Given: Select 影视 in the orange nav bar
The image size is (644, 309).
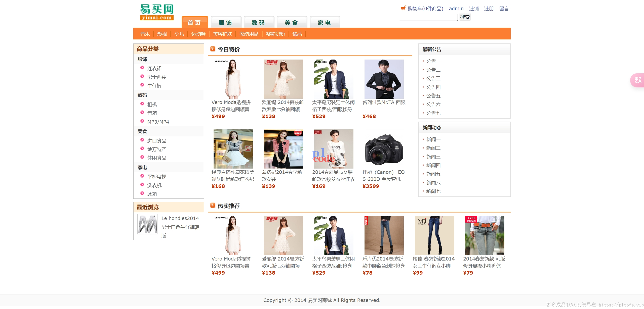Looking at the screenshot, I should tap(162, 34).
